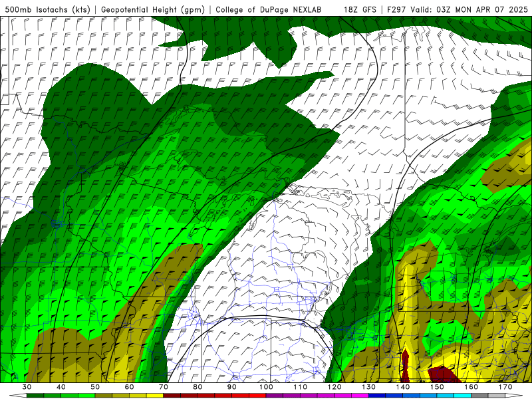Image resolution: width=532 pixels, height=399 pixels.
Task: Click the legend value '40'
Action: tap(61, 387)
